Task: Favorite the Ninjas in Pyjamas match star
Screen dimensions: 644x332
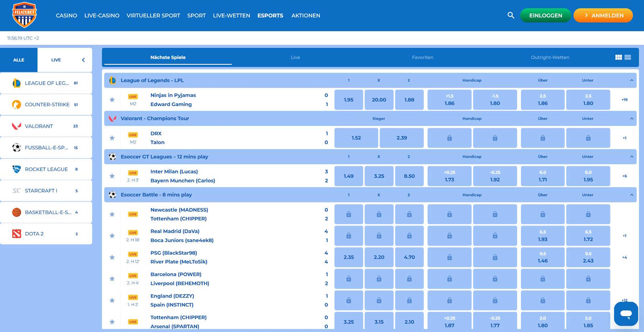Action: (x=112, y=100)
